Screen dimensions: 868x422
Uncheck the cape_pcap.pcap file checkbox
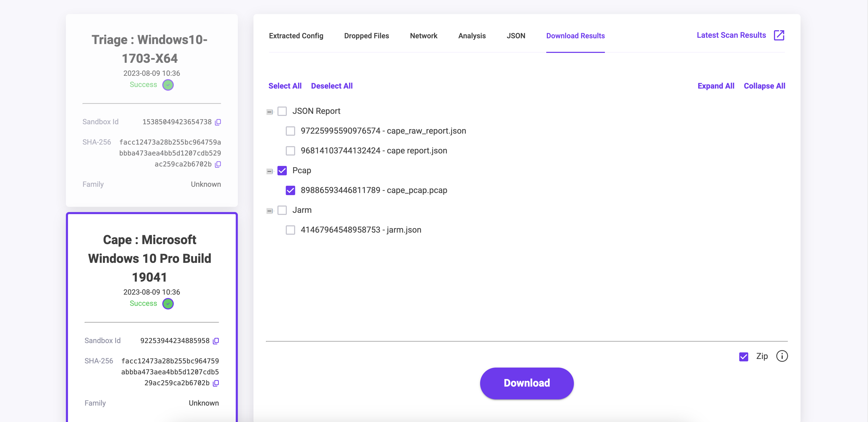point(290,190)
